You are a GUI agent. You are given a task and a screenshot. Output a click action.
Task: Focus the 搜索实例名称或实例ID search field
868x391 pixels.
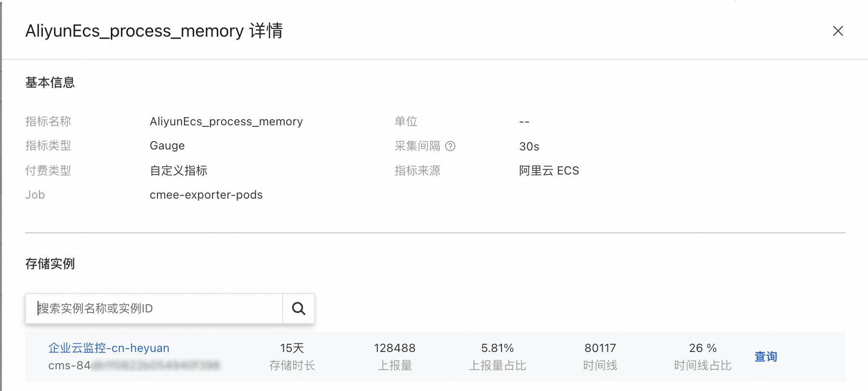pyautogui.click(x=154, y=309)
